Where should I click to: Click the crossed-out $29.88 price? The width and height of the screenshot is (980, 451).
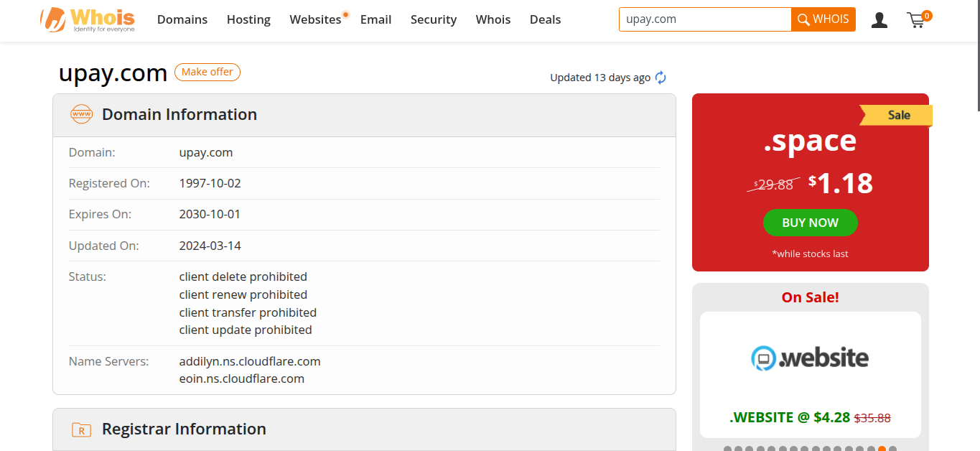click(x=773, y=185)
